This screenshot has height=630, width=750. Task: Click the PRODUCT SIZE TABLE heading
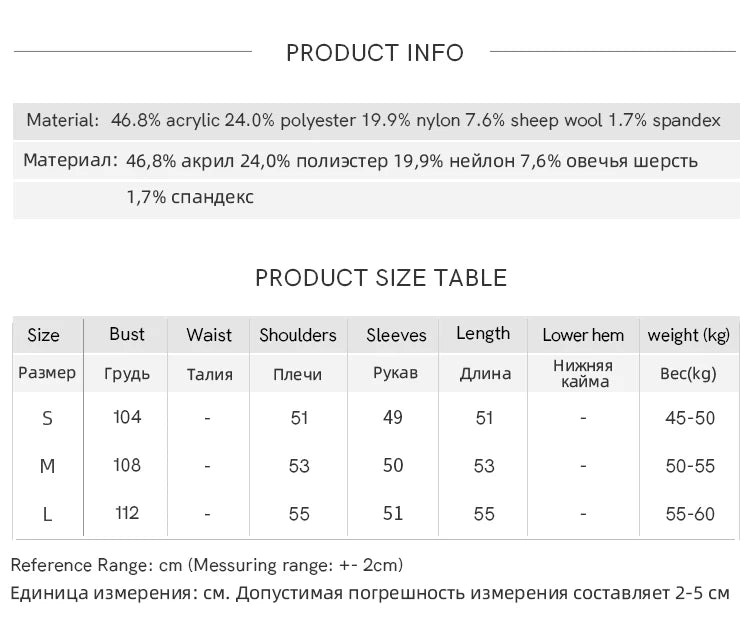click(x=381, y=278)
